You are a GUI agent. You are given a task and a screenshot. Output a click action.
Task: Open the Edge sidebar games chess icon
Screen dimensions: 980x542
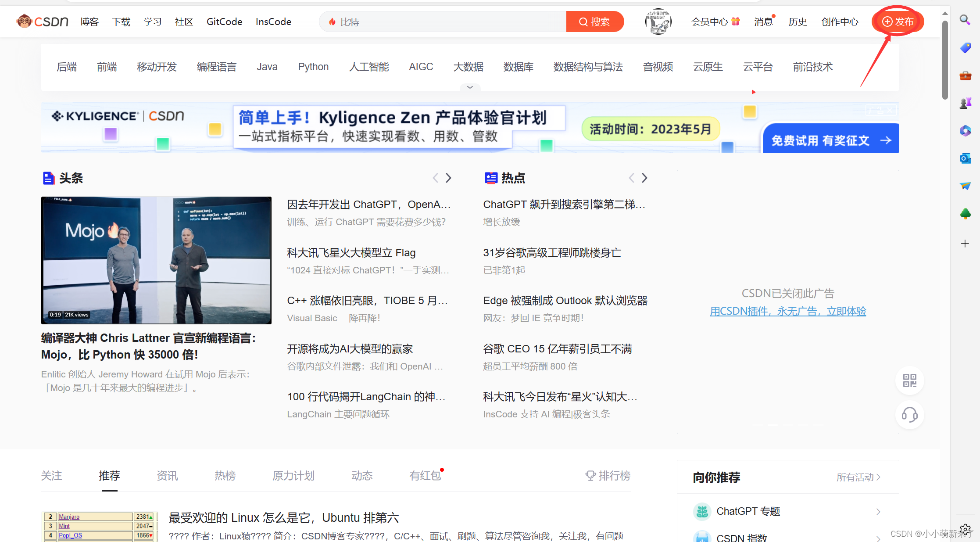(x=965, y=103)
